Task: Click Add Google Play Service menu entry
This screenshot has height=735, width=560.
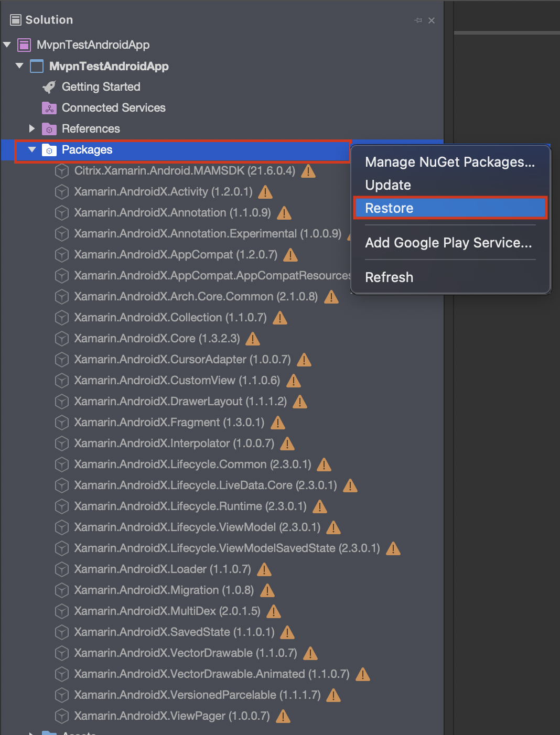Action: click(x=448, y=243)
